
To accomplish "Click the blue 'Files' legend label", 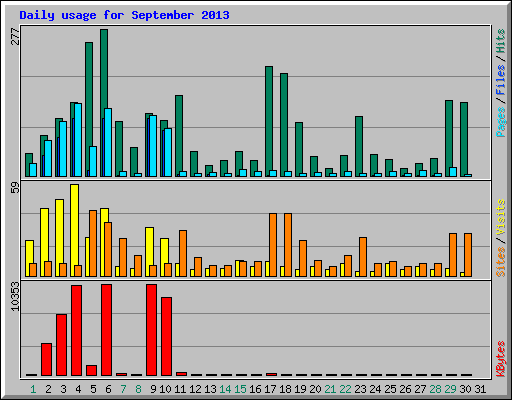I will (500, 79).
